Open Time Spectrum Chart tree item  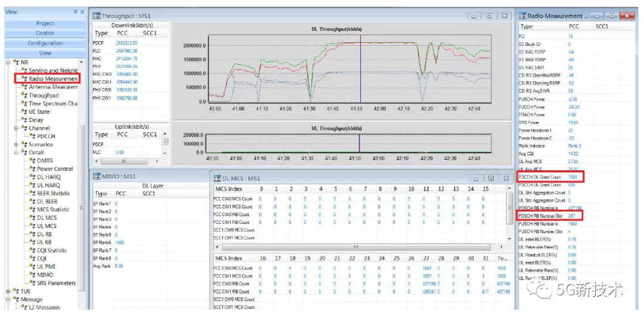pyautogui.click(x=49, y=104)
